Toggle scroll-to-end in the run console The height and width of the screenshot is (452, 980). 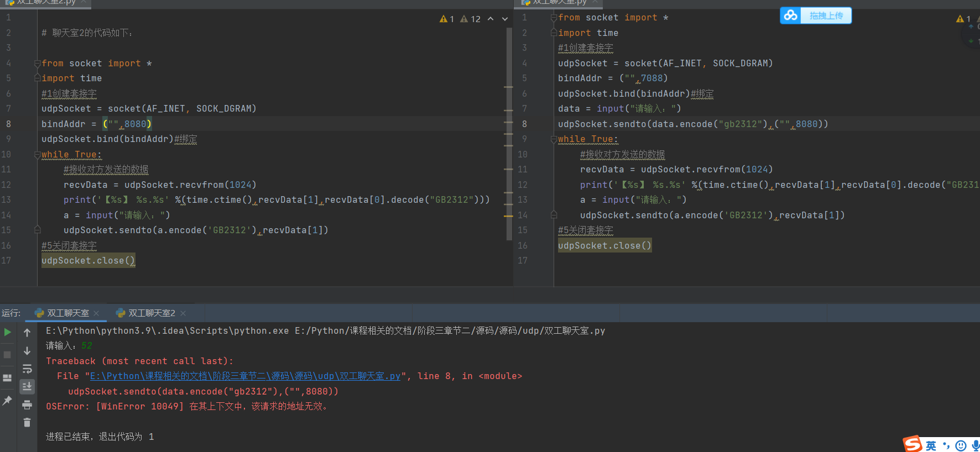point(27,387)
